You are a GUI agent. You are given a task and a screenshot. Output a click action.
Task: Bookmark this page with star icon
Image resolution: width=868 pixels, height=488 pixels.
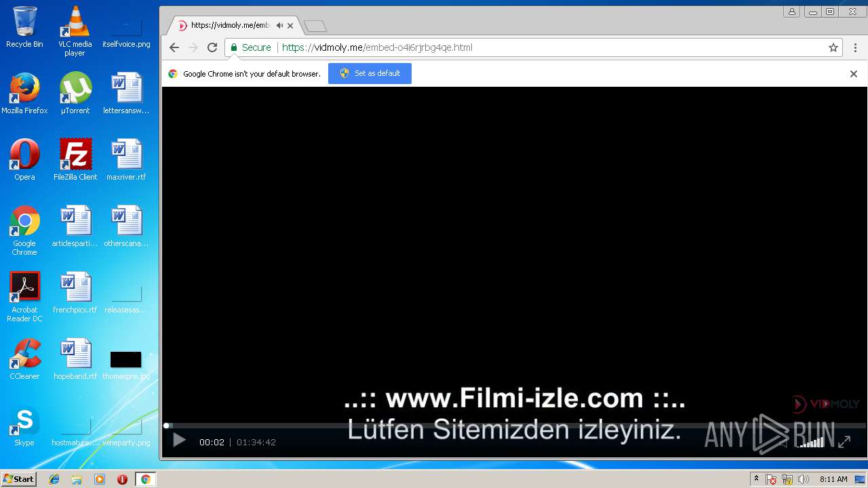pos(833,47)
